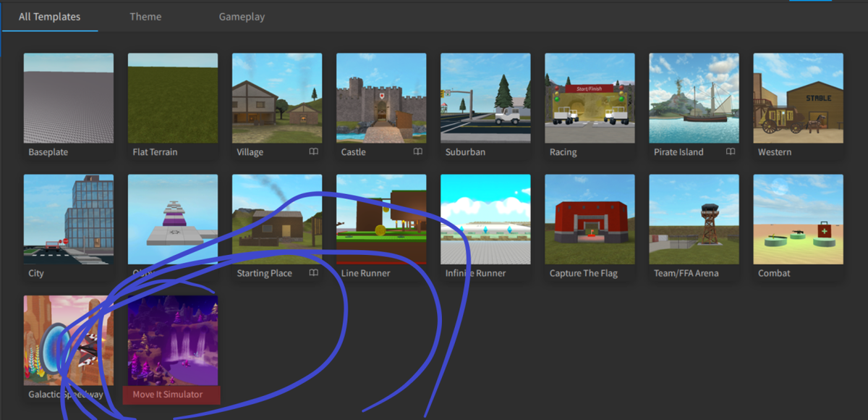Switch to the All Templates tab

(49, 17)
